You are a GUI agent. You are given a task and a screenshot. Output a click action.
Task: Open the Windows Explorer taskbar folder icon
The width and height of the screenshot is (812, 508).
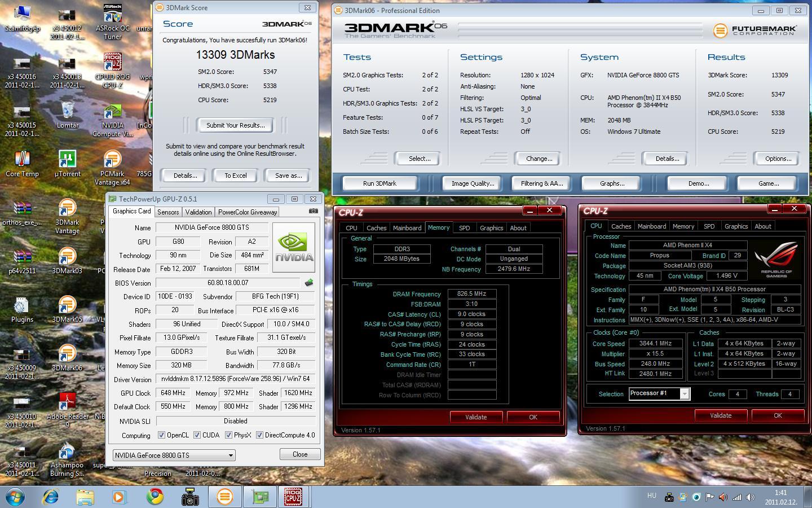point(85,497)
